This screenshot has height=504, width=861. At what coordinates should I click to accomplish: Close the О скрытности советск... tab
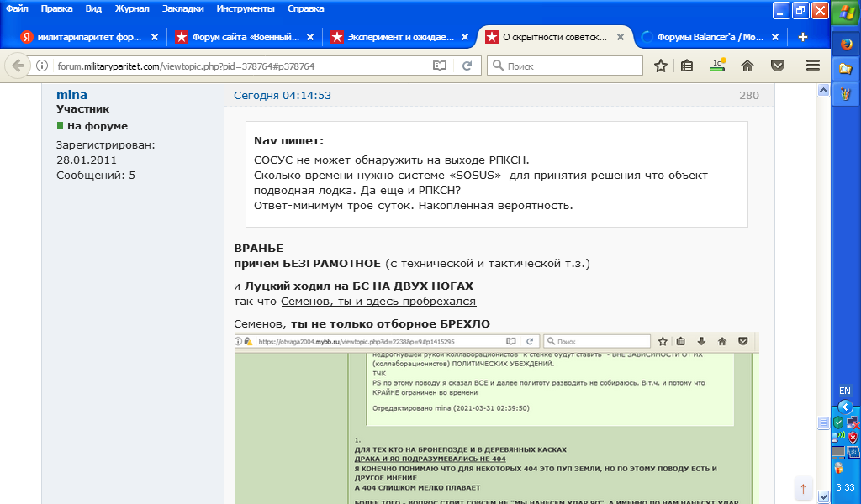tap(620, 37)
